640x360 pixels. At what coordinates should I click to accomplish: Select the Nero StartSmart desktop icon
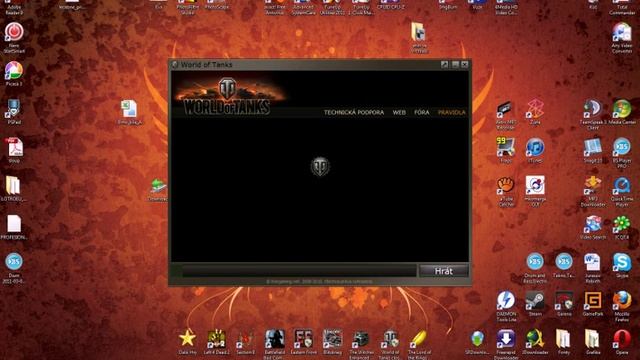pos(14,33)
